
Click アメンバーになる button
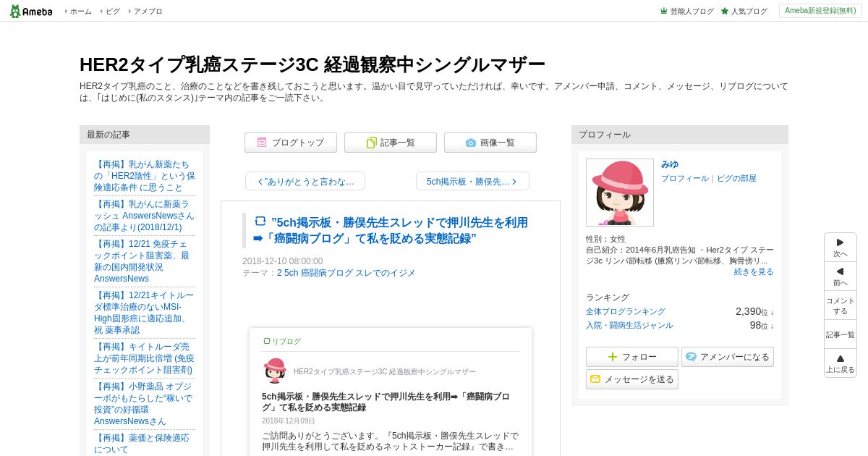(728, 357)
